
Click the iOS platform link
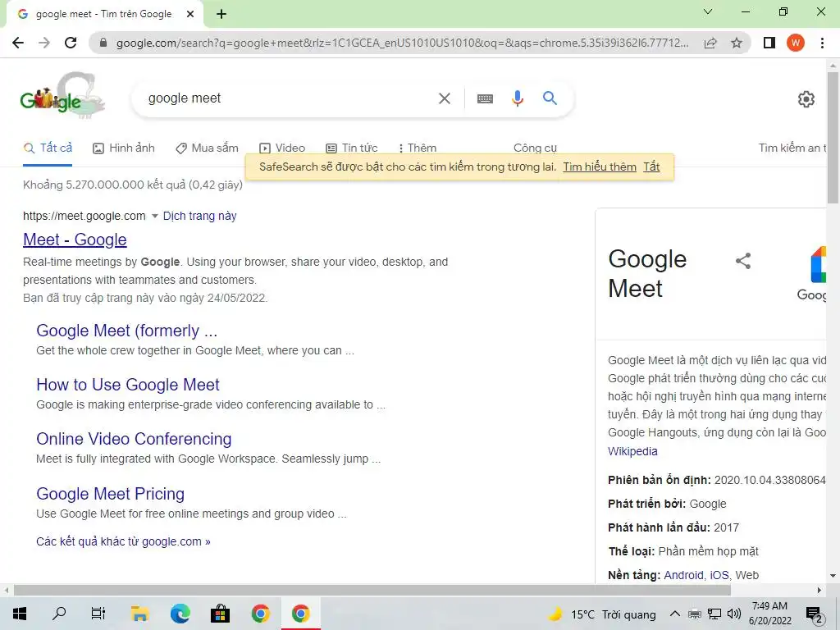click(719, 575)
